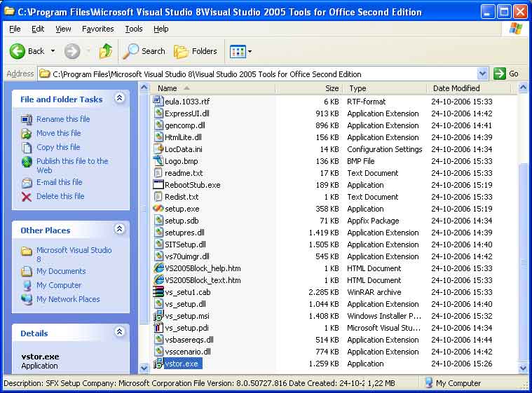Click the Rename this file link
This screenshot has width=532, height=393.
click(63, 119)
